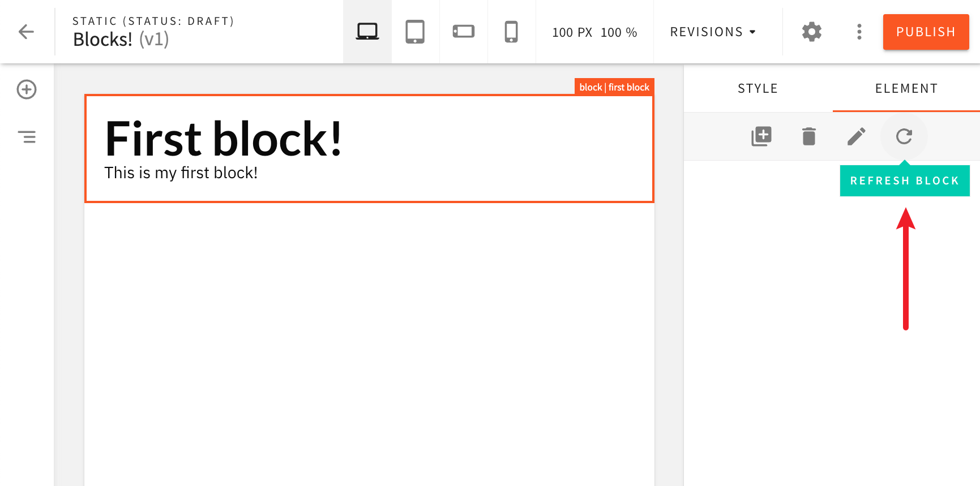
Task: Select the desktop laptop preview icon
Action: (x=367, y=32)
